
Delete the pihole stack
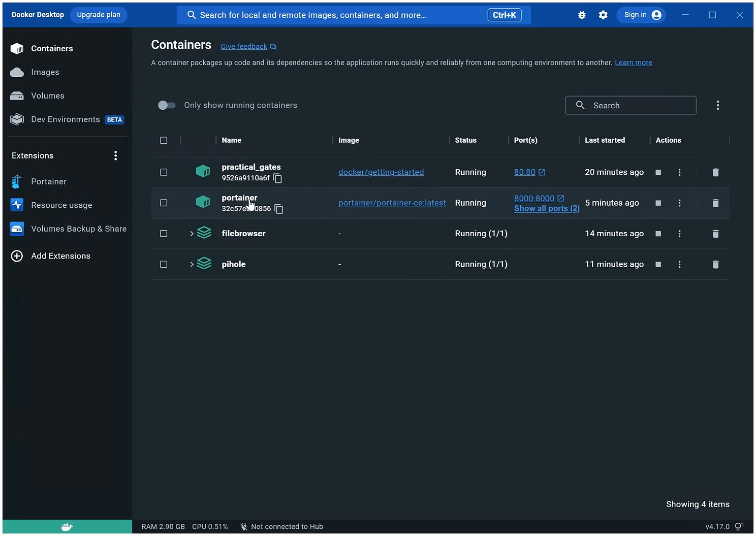[715, 264]
